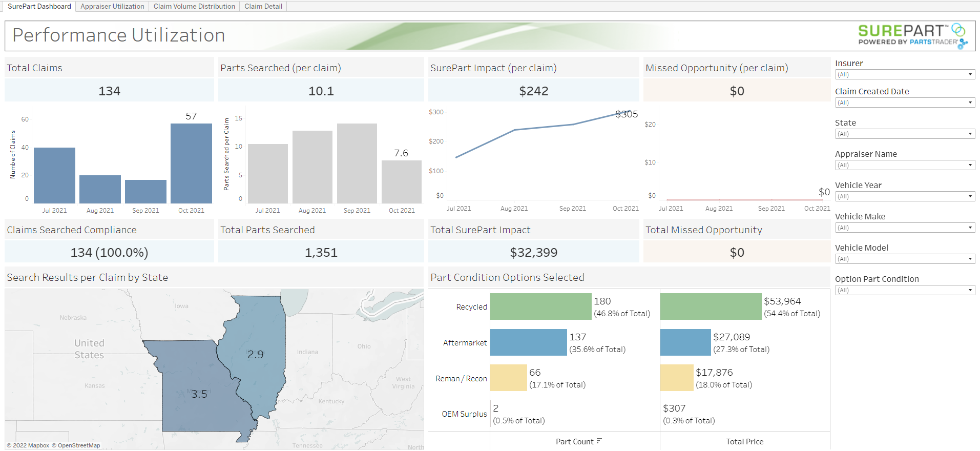The height and width of the screenshot is (451, 980).
Task: Expand the Vehicle Make dropdown
Action: coord(905,228)
